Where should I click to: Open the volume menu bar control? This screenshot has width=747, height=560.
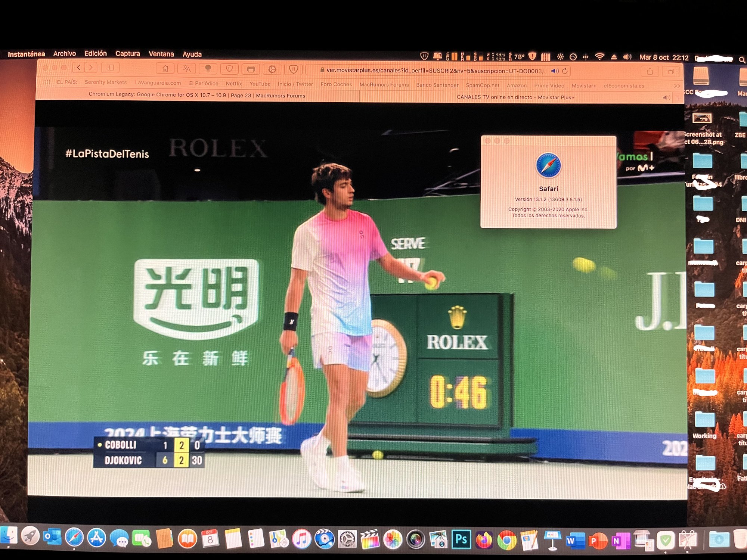pos(627,57)
